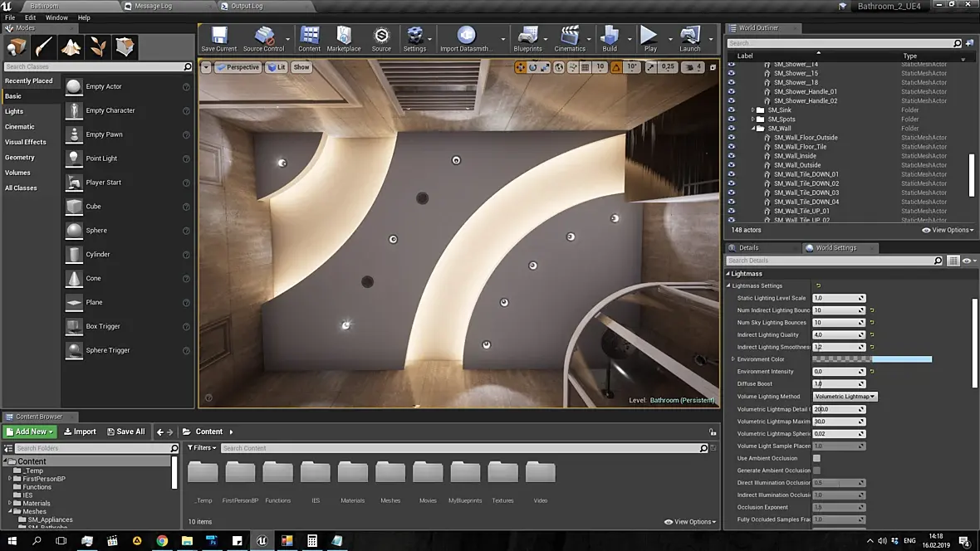The image size is (980, 551).
Task: Open the Perspective viewport dropdown
Action: pyautogui.click(x=238, y=67)
